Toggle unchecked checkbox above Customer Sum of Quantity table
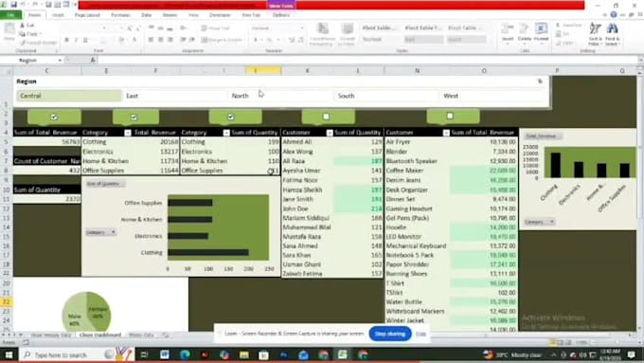Screen dimensions: 644x363 pyautogui.click(x=326, y=117)
